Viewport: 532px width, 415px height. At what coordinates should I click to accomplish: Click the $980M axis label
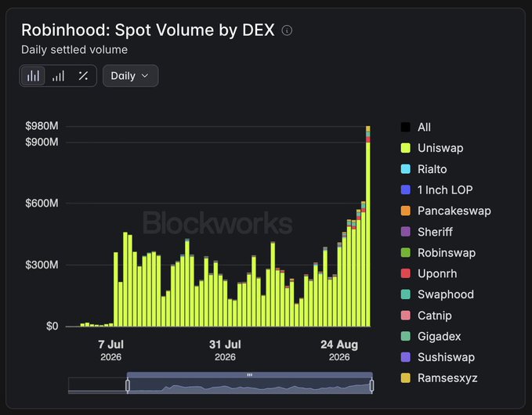point(42,126)
